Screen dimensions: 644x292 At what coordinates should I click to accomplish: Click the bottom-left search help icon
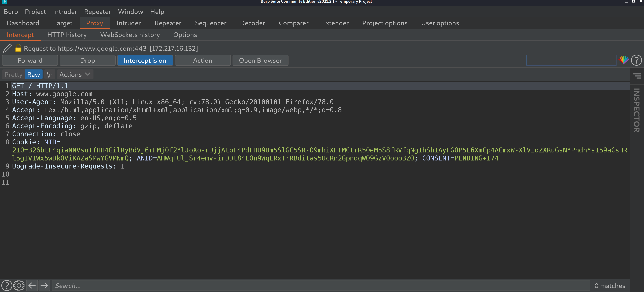7,285
